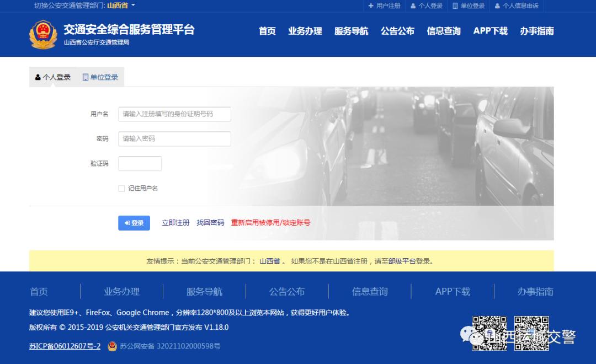Click the 山西省公安厅交通管理局 subtitle

click(97, 42)
